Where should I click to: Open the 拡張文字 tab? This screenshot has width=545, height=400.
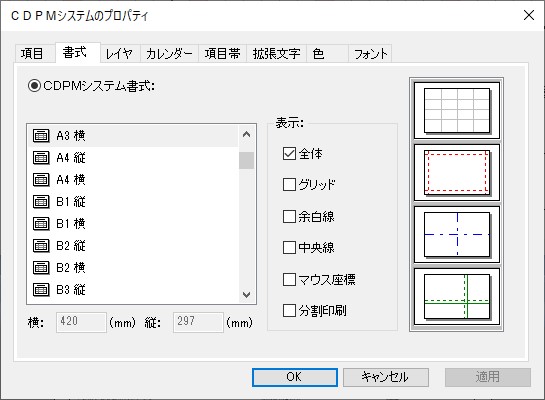point(276,54)
